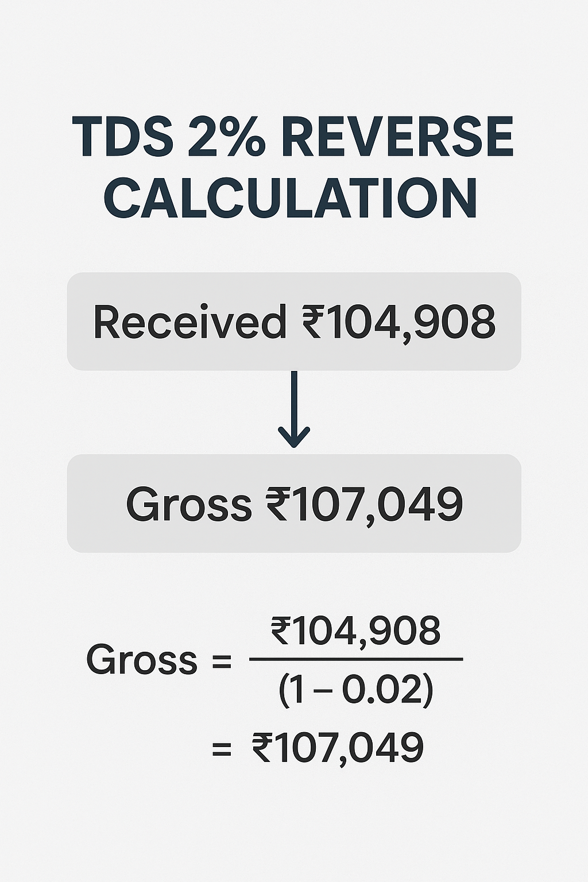This screenshot has width=588, height=882.
Task: Select the word REVERSE in the title
Action: (397, 138)
